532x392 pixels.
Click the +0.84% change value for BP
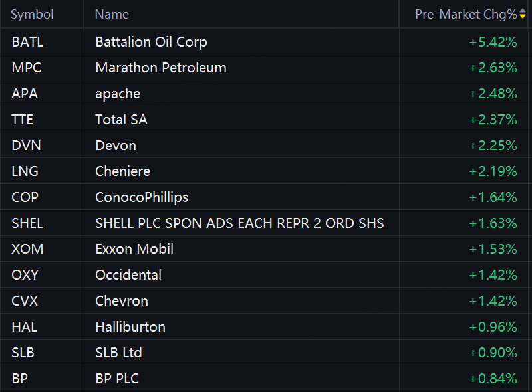[x=493, y=379]
